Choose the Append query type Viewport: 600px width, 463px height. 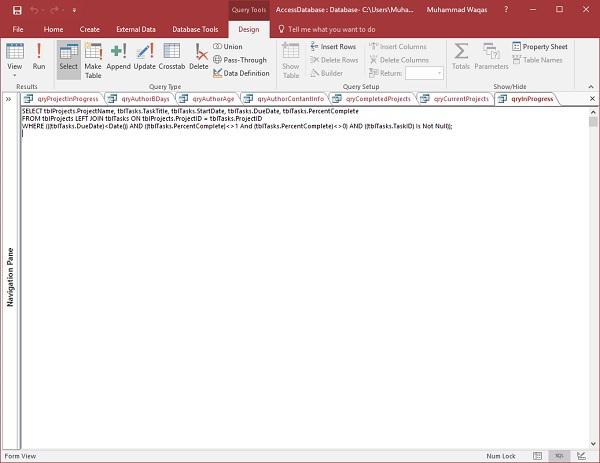point(118,57)
